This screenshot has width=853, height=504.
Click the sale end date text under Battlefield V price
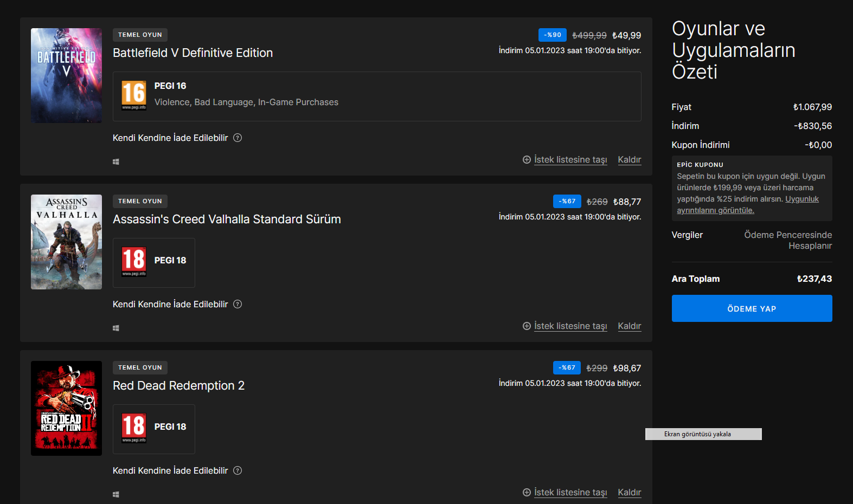coord(570,50)
